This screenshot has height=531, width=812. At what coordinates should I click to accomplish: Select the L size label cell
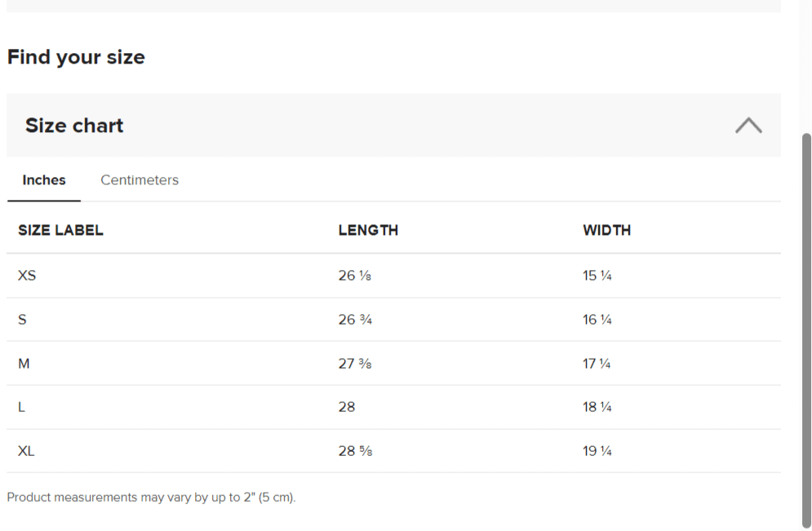pos(21,407)
